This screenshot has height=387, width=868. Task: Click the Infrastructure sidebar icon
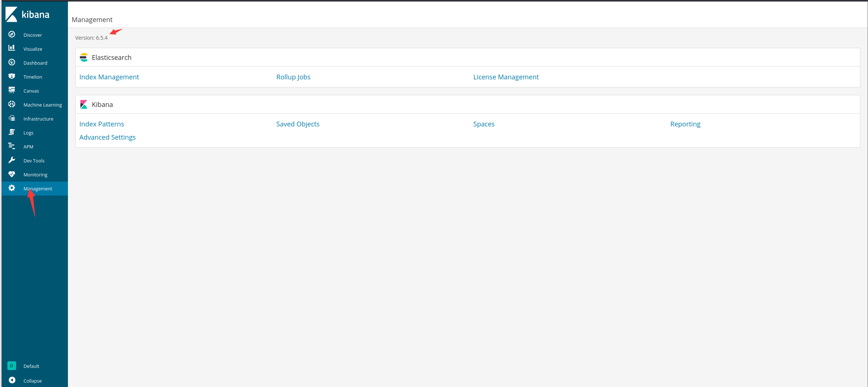click(12, 118)
